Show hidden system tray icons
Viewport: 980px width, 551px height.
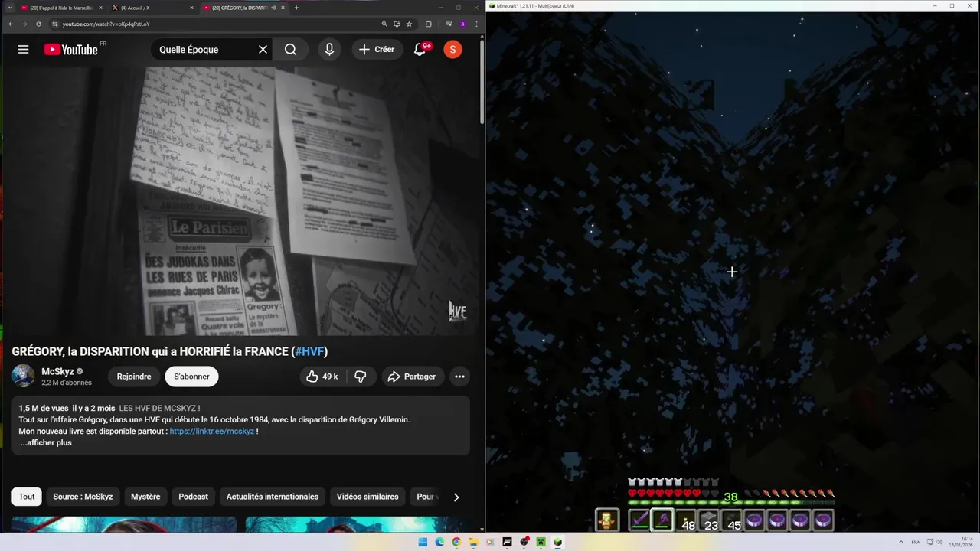point(902,542)
